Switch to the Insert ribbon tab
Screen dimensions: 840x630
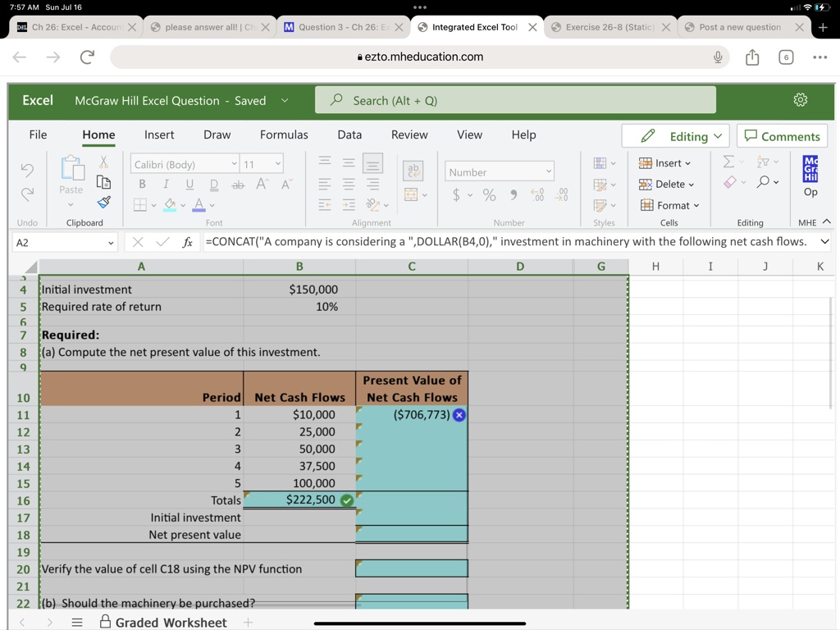click(159, 135)
